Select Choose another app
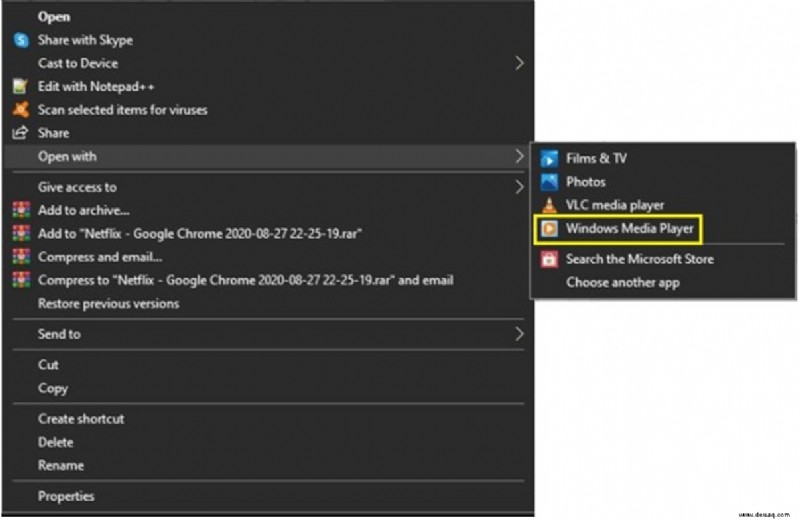800x520 pixels. tap(622, 283)
